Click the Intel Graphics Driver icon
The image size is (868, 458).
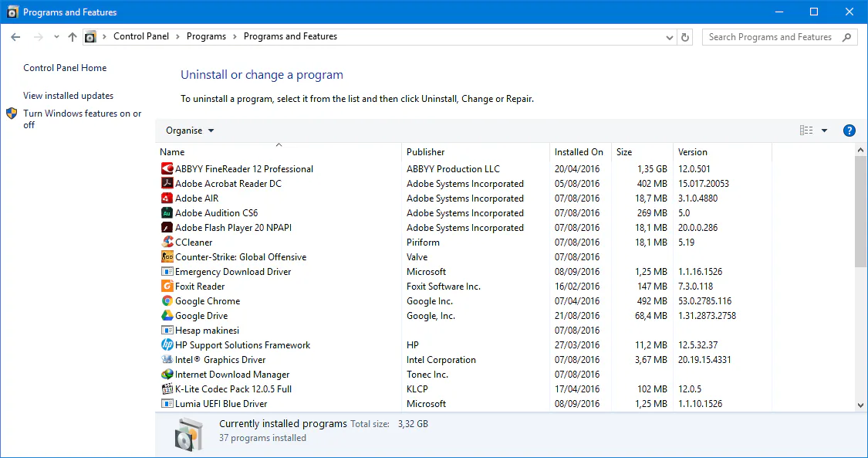[x=167, y=359]
